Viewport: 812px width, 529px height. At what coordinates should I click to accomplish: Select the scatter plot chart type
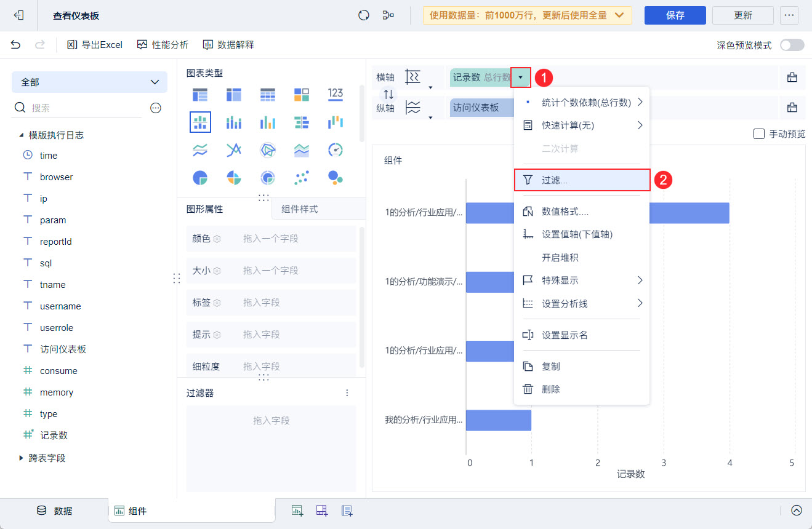click(302, 178)
